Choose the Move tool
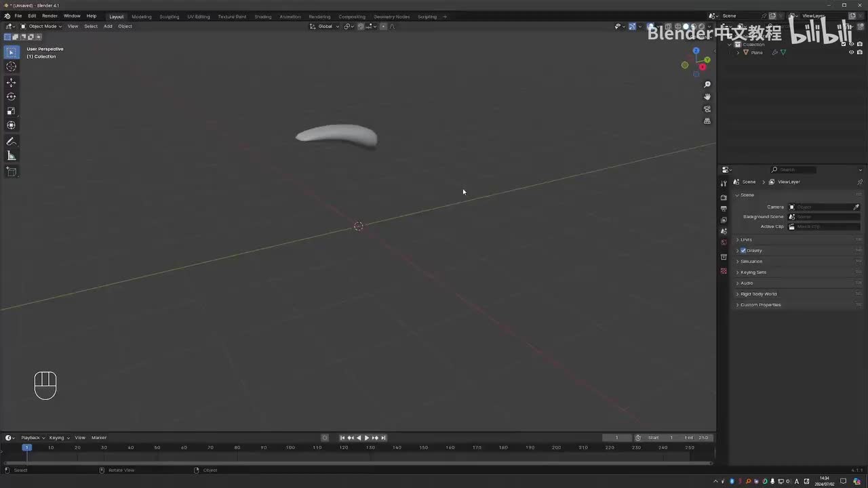This screenshot has height=488, width=868. click(x=11, y=83)
